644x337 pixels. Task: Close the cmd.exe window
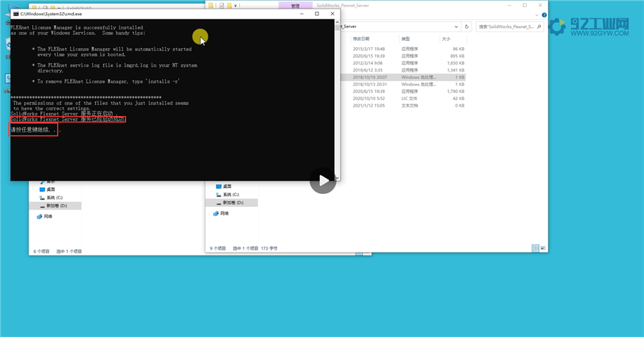click(x=332, y=14)
